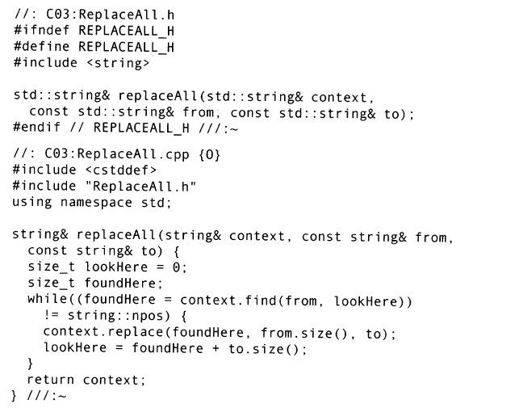Click the '#include <cstddef>' line
This screenshot has width=515, height=412.
point(84,170)
